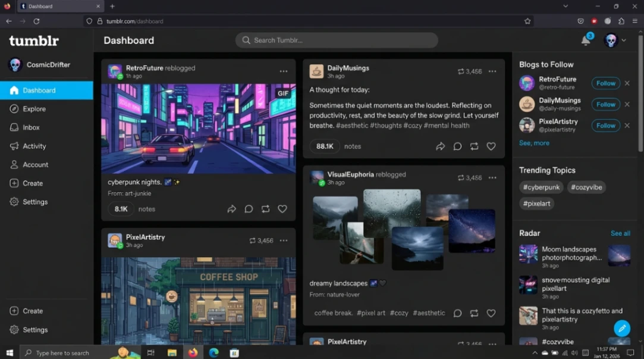Click the 3,456 reblog count on VisualEuphoria
644x359 pixels.
pos(469,177)
